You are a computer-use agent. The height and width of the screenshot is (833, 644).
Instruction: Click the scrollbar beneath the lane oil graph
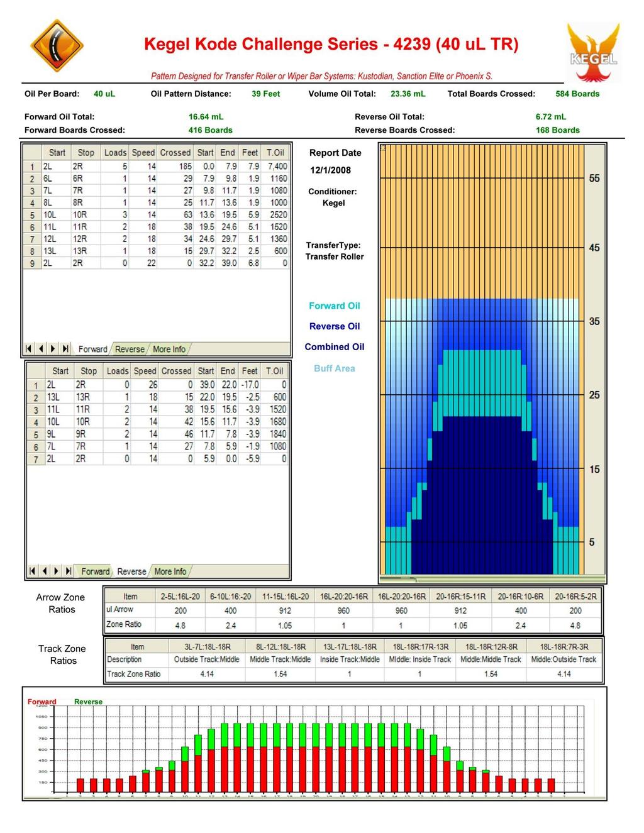492,578
